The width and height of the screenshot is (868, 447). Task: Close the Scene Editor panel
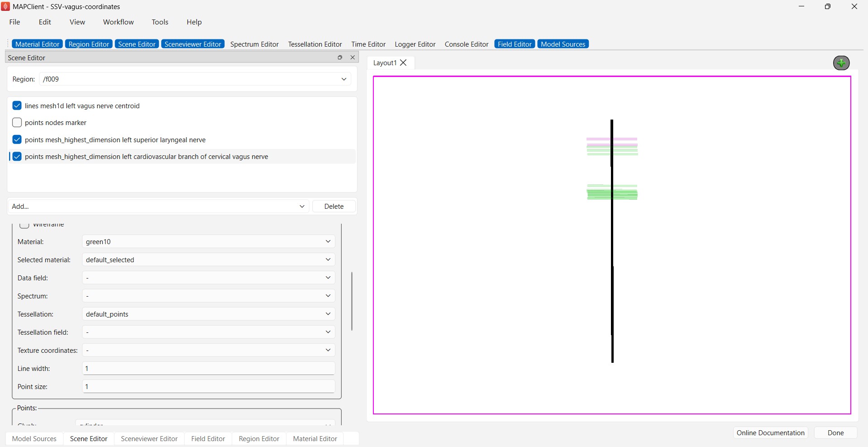tap(353, 58)
